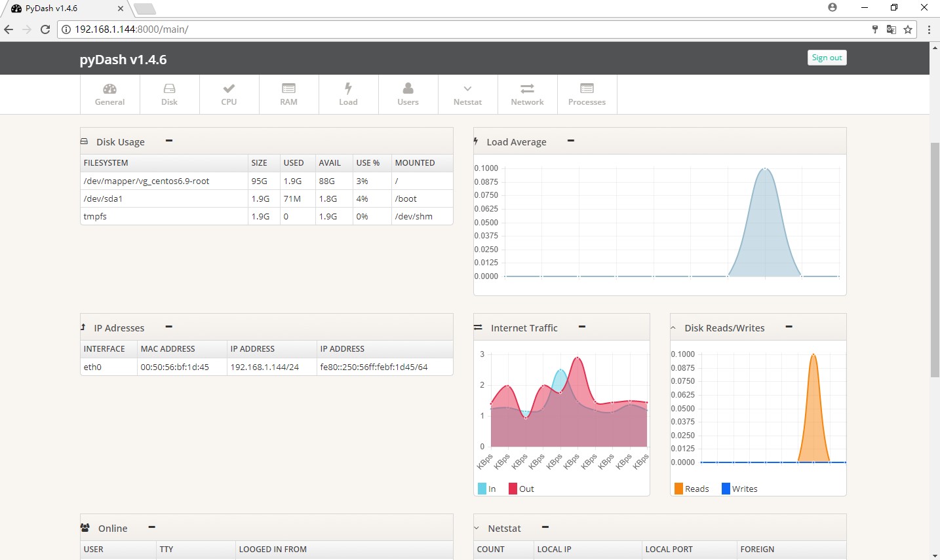Viewport: 940px width, 560px height.
Task: Click the tmpfs filesystem cell
Action: click(x=164, y=216)
